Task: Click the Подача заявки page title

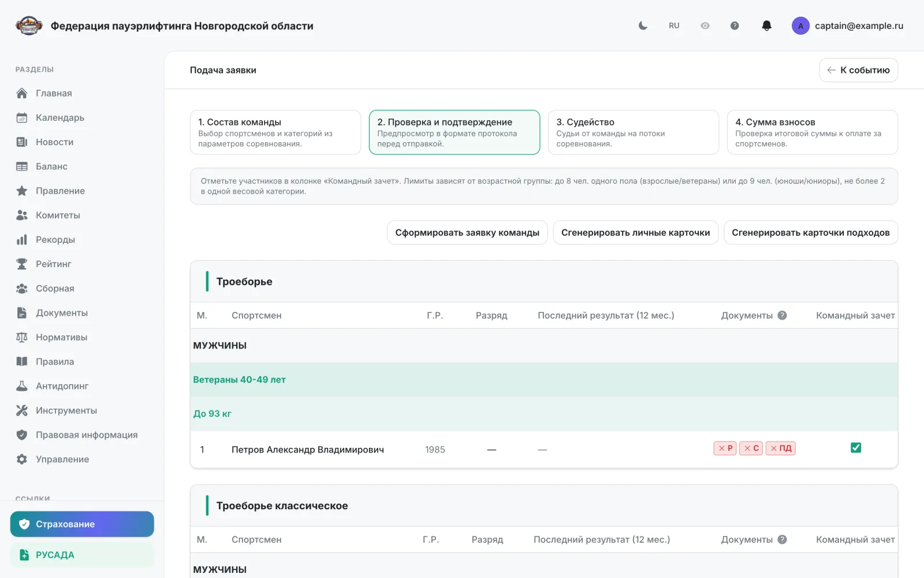Action: point(223,70)
